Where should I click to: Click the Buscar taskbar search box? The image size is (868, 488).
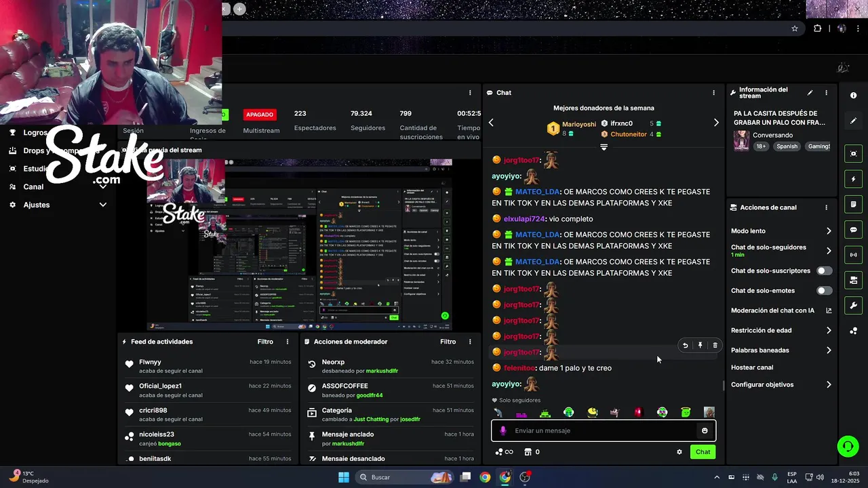click(404, 477)
